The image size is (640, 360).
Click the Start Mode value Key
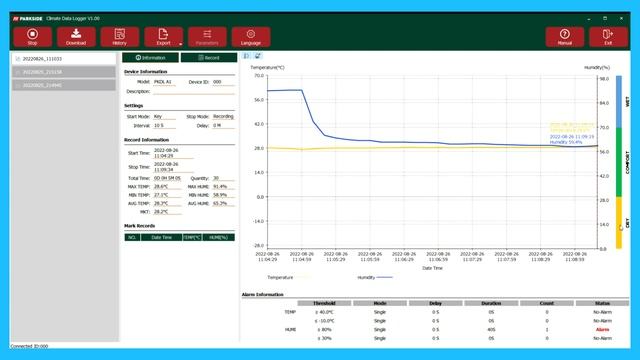164,116
